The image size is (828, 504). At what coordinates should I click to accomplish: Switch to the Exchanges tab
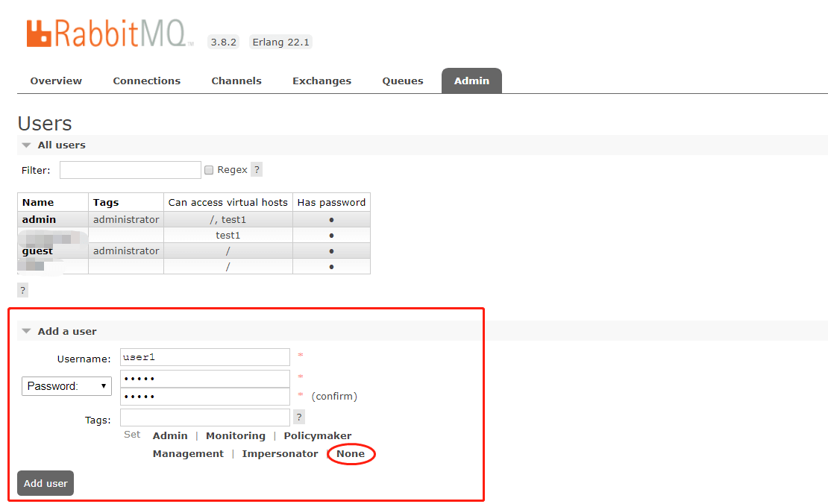coord(322,81)
